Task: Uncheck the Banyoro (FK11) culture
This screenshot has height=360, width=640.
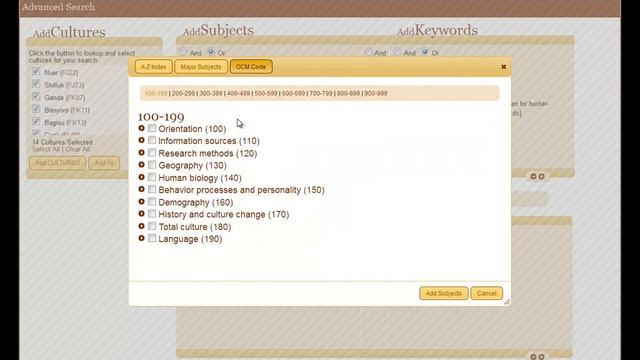Action: click(36, 109)
